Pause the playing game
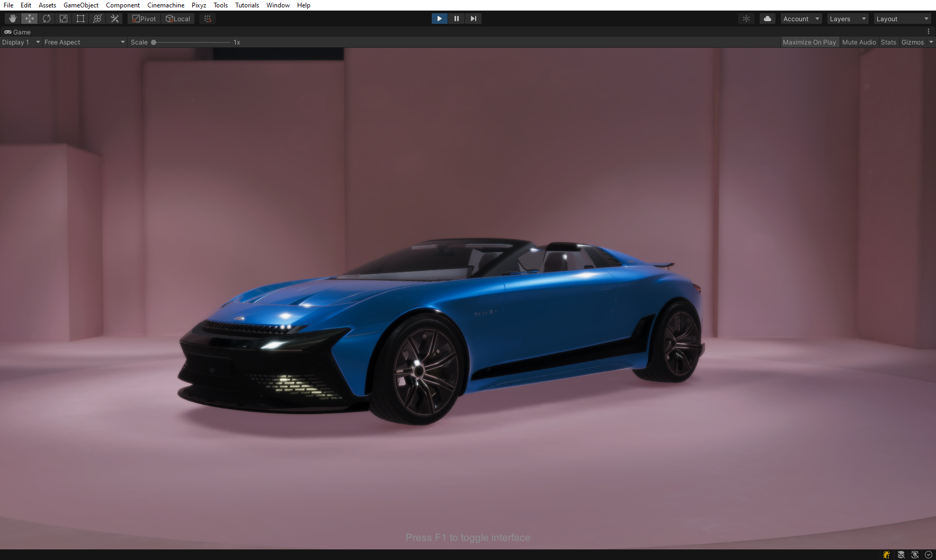Screen dimensions: 936x560 456,19
